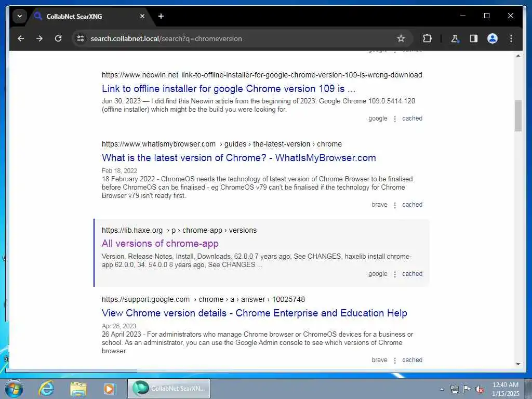Open network tray icon
Screen dimensions: 532x399
(454, 389)
